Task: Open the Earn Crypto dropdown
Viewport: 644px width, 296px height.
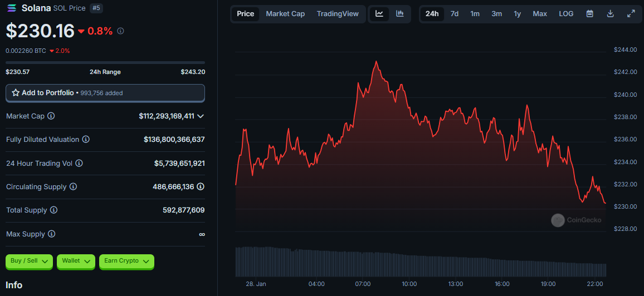Action: (x=126, y=261)
